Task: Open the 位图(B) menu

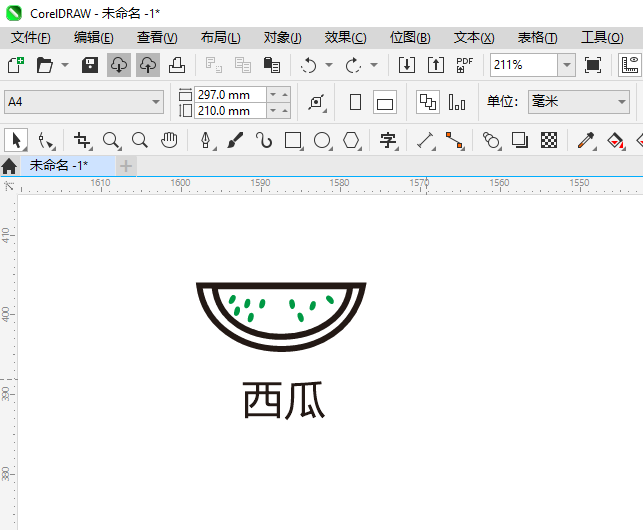Action: (x=410, y=38)
